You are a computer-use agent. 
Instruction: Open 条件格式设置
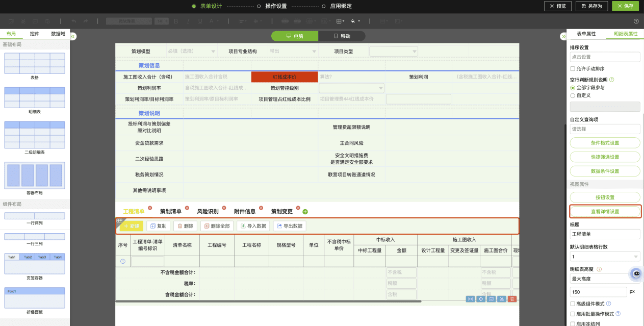point(605,143)
